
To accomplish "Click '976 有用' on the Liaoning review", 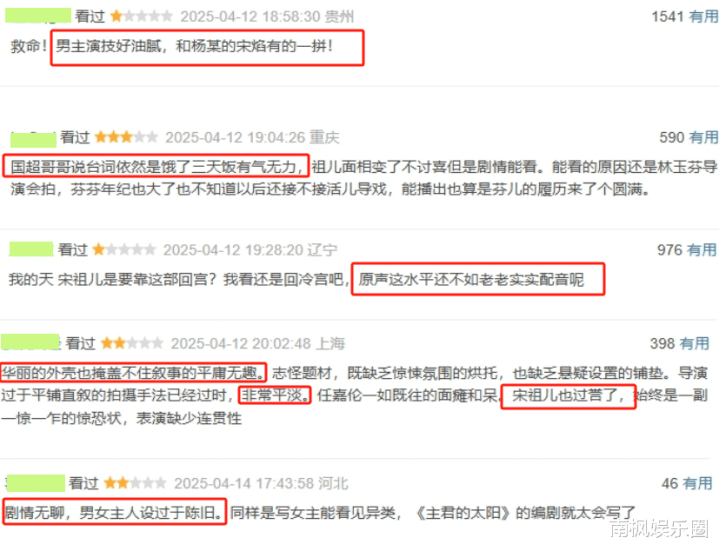I will point(686,250).
